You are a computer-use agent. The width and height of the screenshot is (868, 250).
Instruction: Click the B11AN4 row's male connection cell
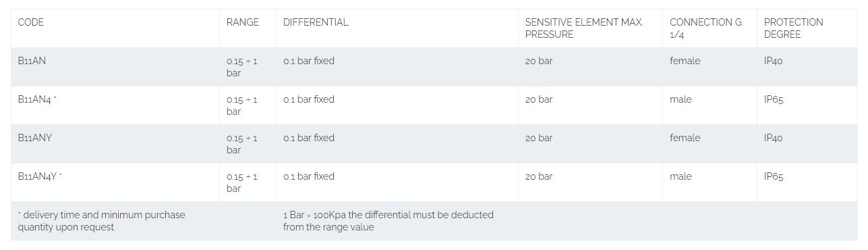click(681, 99)
